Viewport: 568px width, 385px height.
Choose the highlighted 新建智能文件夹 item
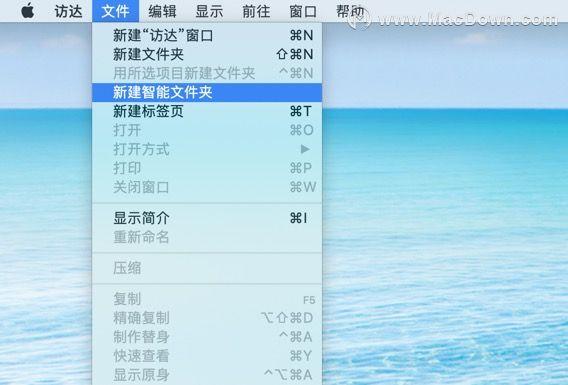(207, 92)
